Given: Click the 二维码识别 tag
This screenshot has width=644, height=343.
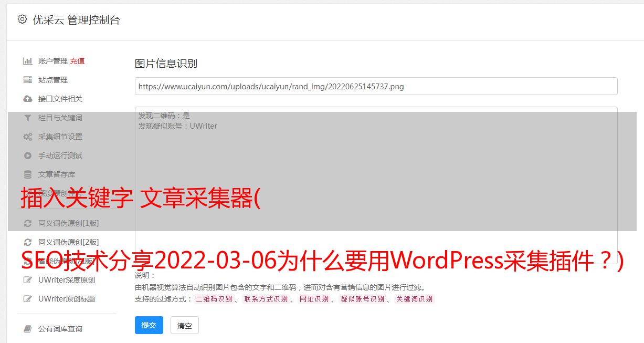Looking at the screenshot, I should tap(214, 299).
